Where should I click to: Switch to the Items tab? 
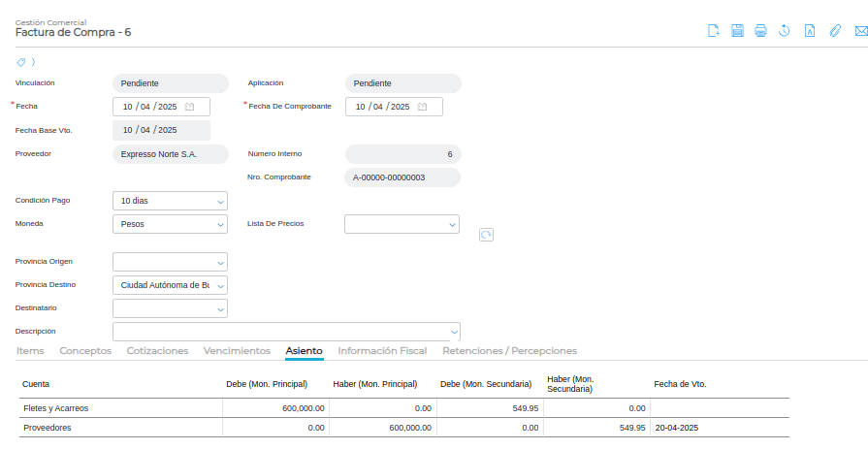30,351
